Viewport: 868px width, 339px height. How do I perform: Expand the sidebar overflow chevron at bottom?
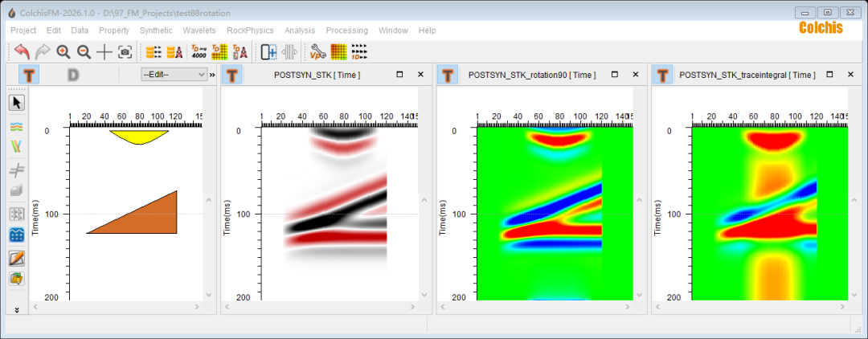16,309
